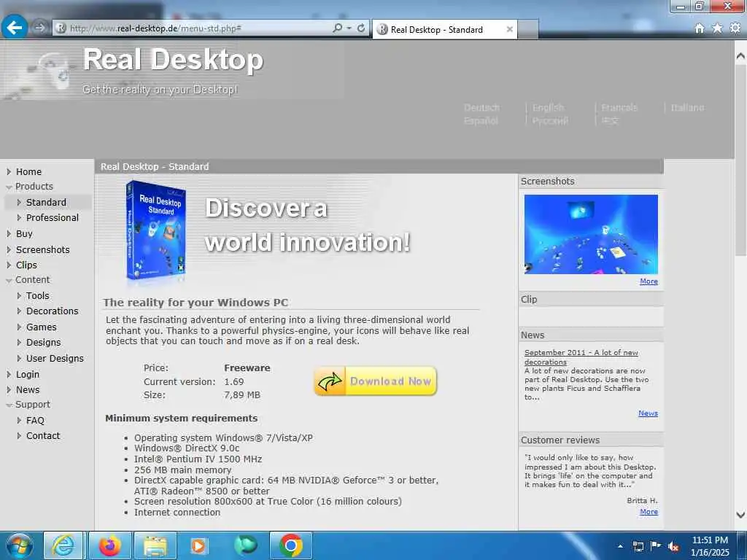Image resolution: width=747 pixels, height=560 pixels.
Task: Close the Real Desktop - Standard tab
Action: (509, 29)
